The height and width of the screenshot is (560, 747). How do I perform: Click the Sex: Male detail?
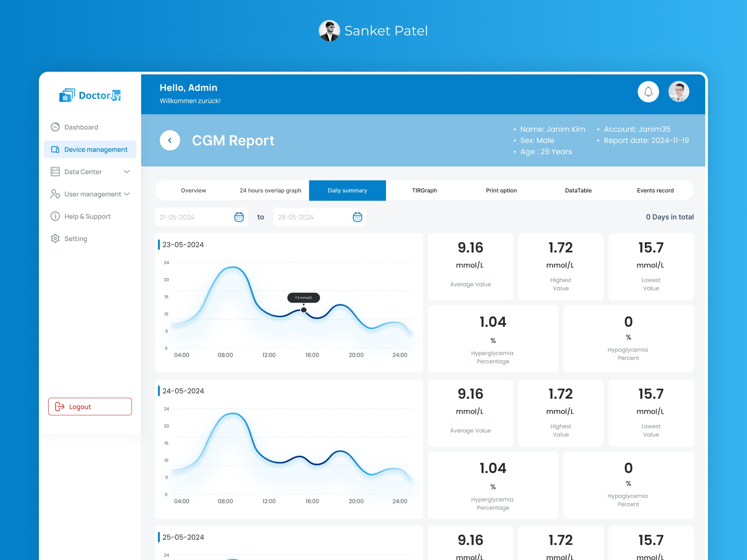[x=537, y=140]
